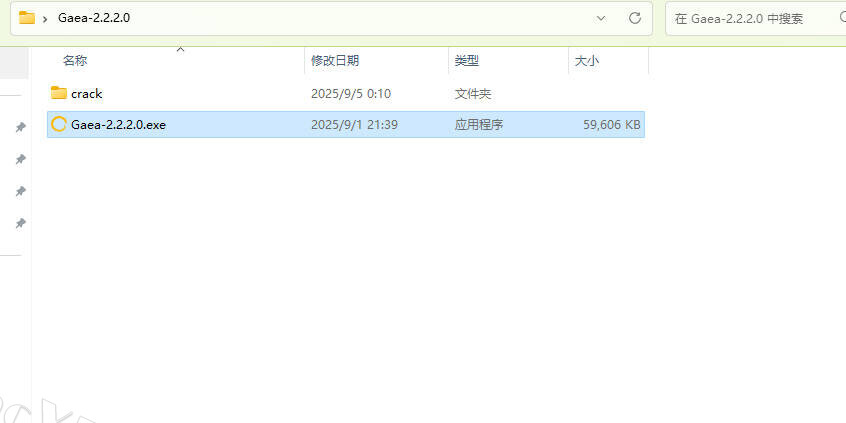Click the 应用程序 type cell
This screenshot has height=423, width=846.
[479, 125]
